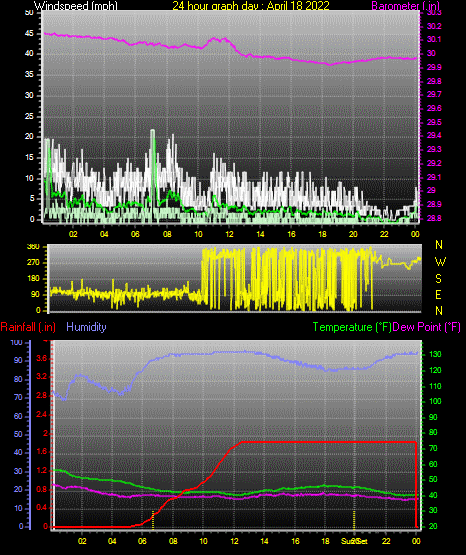Image resolution: width=466 pixels, height=555 pixels.
Task: Click the 50 humidity axis value
Action: (x=18, y=434)
